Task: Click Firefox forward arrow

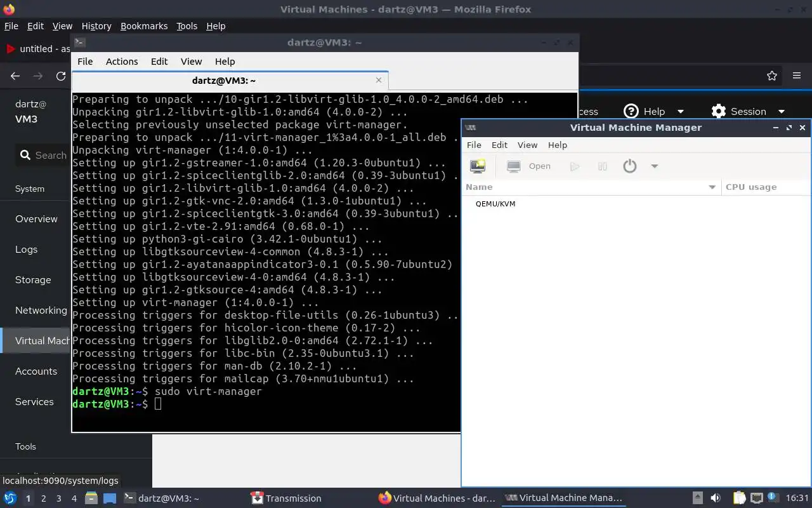Action: pyautogui.click(x=38, y=76)
